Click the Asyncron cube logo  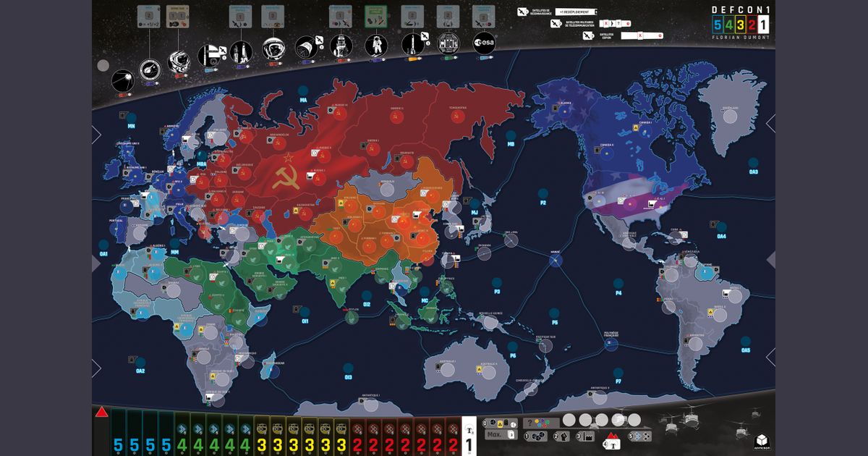tap(761, 439)
